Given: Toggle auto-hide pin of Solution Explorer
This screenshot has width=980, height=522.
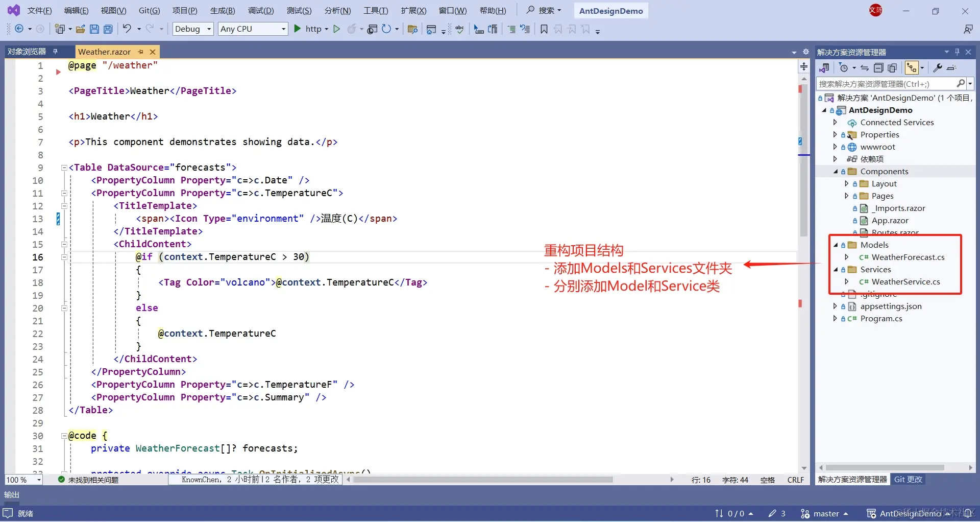Looking at the screenshot, I should coord(958,52).
